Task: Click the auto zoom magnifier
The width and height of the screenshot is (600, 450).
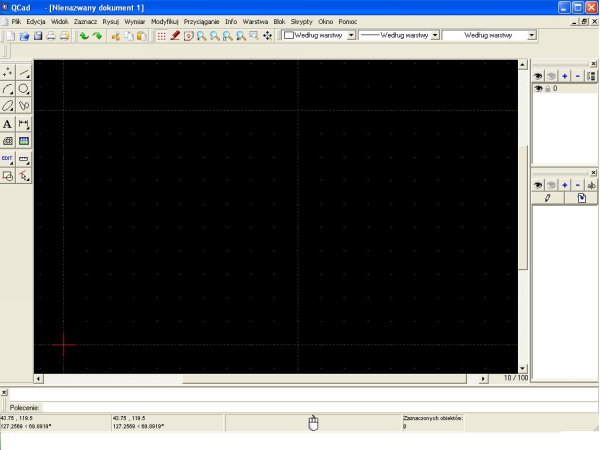Action: point(228,36)
